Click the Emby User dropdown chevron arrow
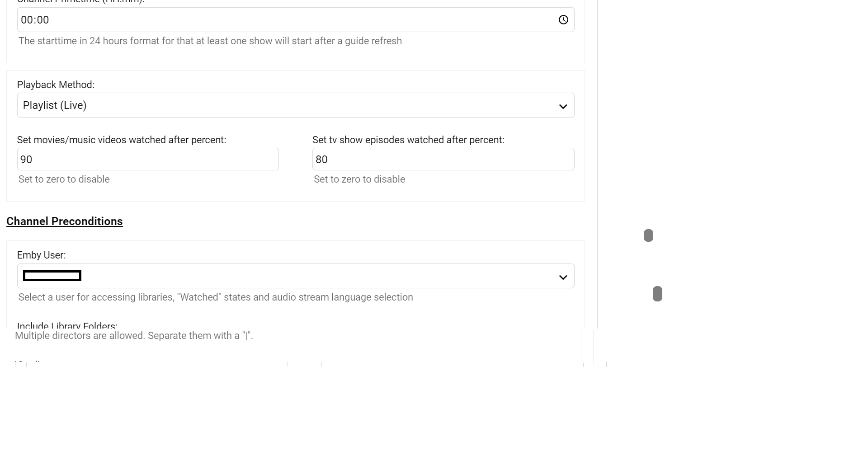The image size is (868, 461). [x=563, y=277]
